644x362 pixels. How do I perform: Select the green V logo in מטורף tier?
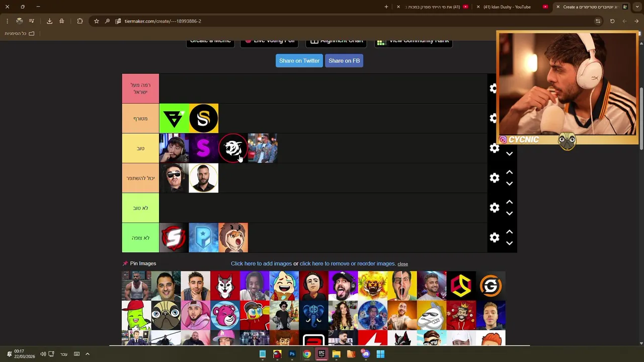(x=174, y=118)
